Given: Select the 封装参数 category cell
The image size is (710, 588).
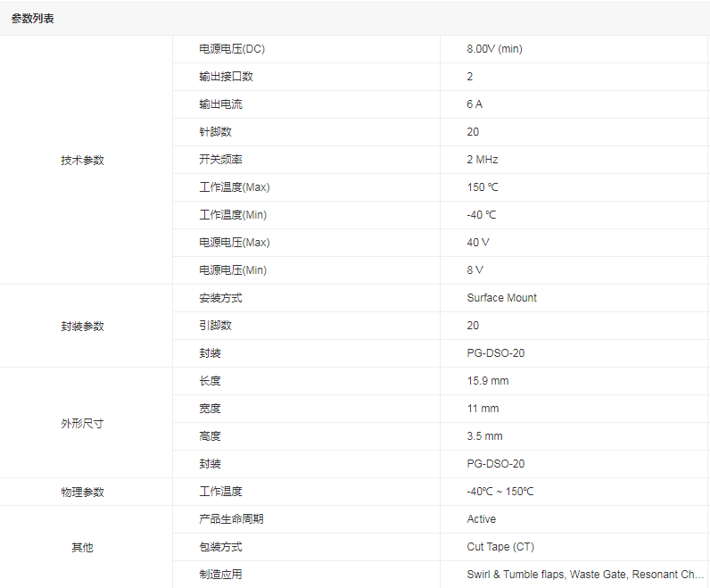Looking at the screenshot, I should coord(82,327).
